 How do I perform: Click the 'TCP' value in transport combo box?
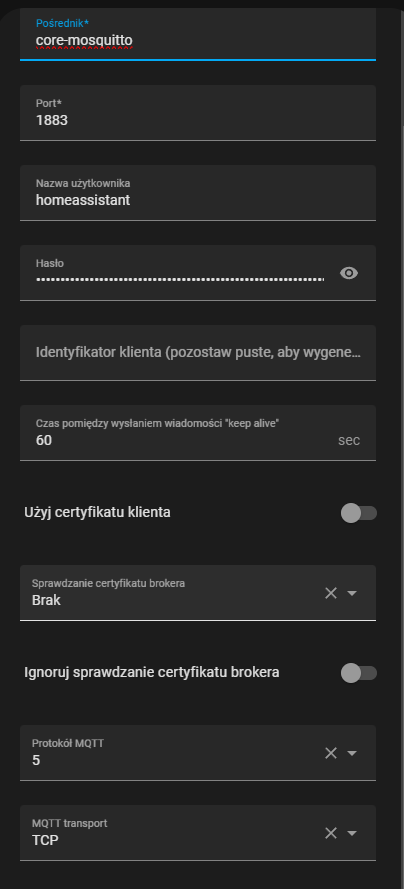(45, 840)
